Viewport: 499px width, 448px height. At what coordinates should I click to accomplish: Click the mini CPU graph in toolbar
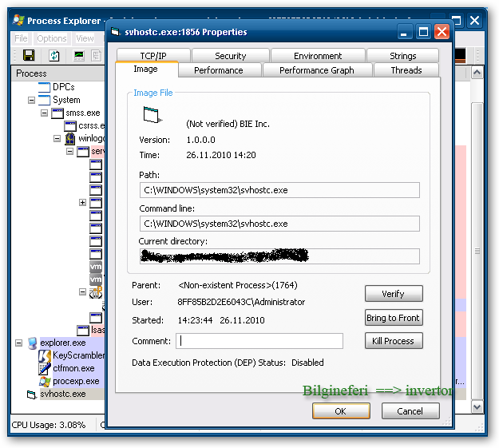460,55
